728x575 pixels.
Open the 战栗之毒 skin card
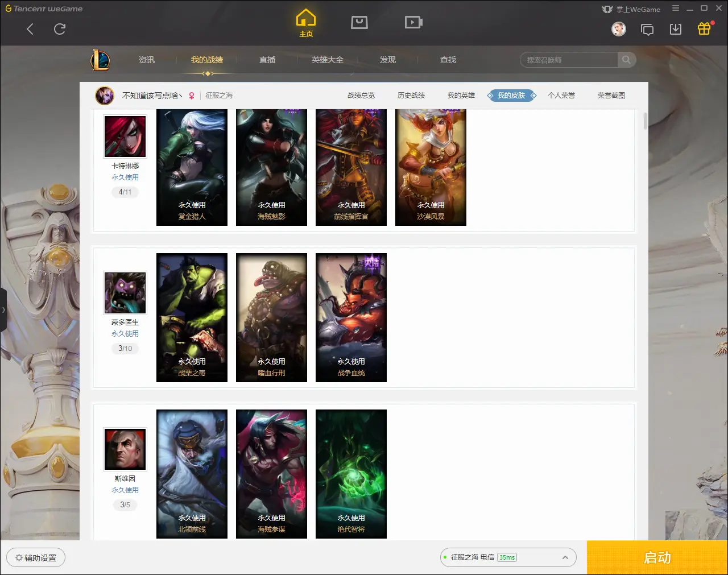tap(192, 317)
